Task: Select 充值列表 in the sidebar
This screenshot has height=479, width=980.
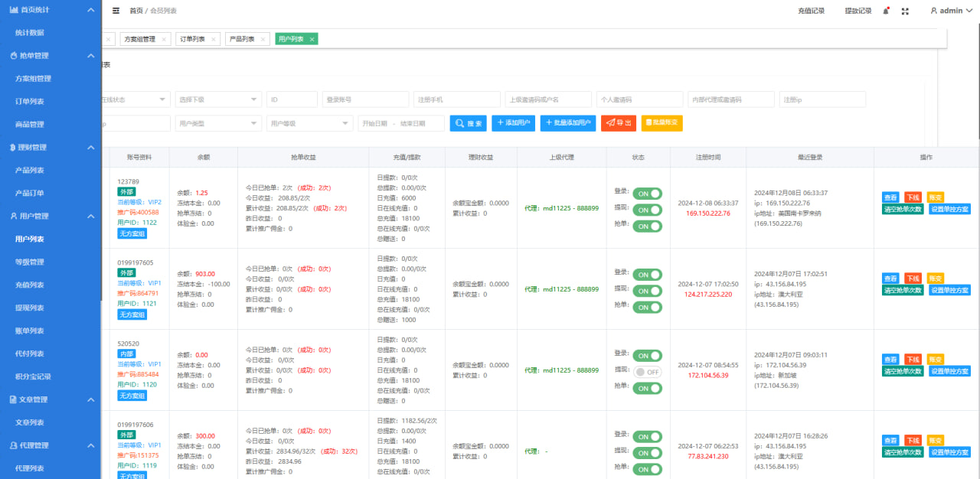Action: pyautogui.click(x=30, y=285)
